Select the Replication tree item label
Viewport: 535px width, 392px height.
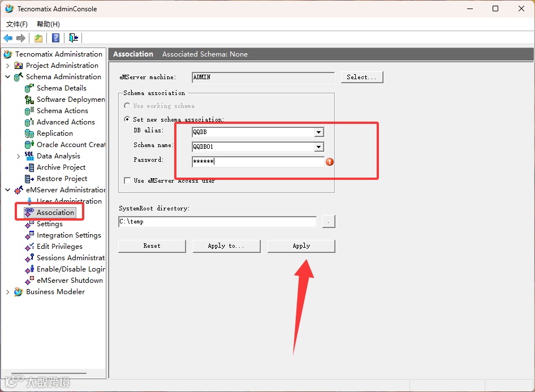[55, 133]
